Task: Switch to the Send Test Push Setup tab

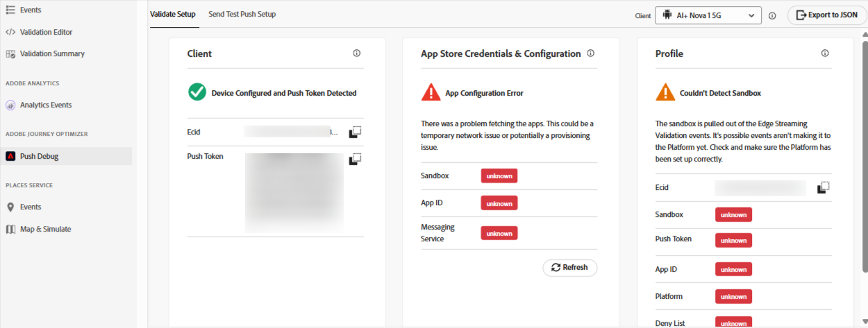Action: tap(242, 15)
